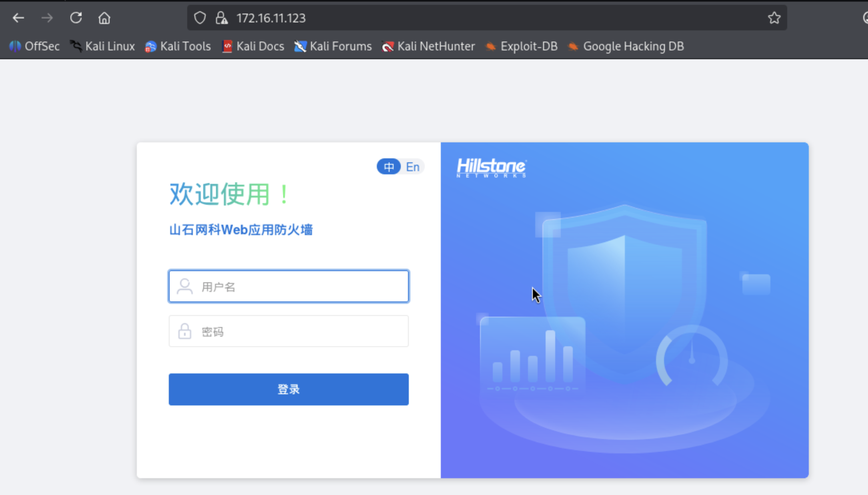Open the Kali Docs bookmark
868x495 pixels.
coord(253,46)
